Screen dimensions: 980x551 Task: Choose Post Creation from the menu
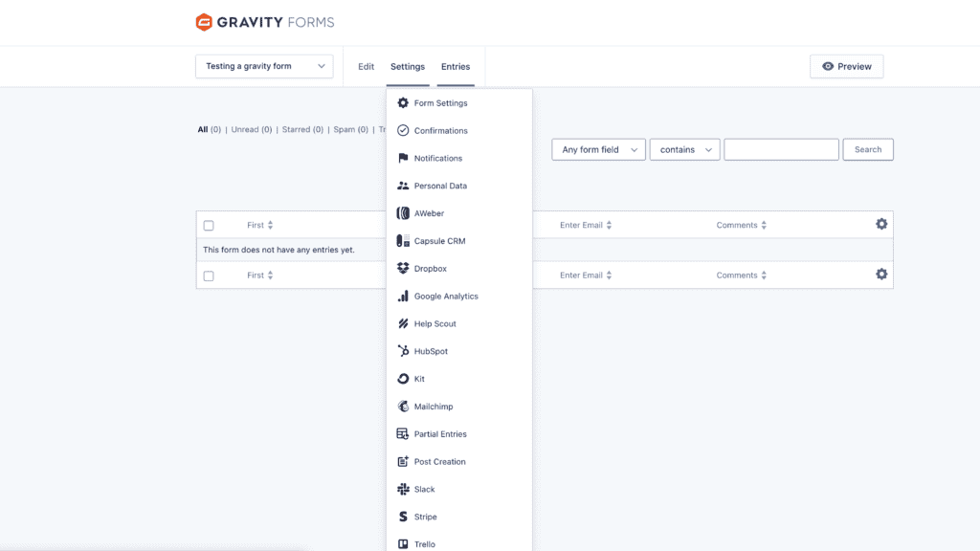[459, 461]
